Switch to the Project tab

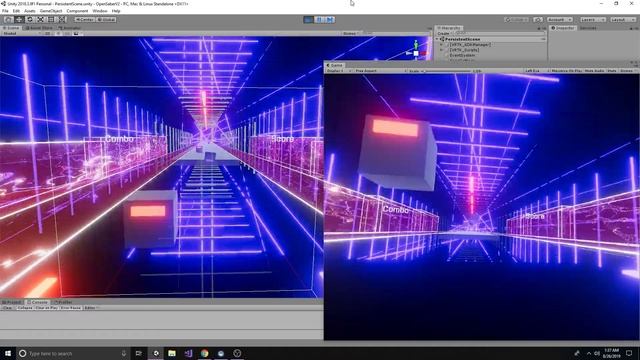[12, 302]
